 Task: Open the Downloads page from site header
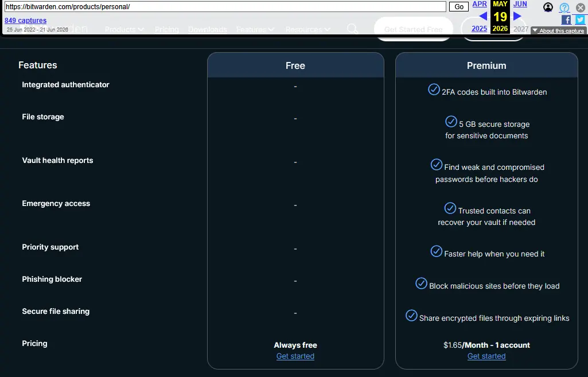coord(207,29)
